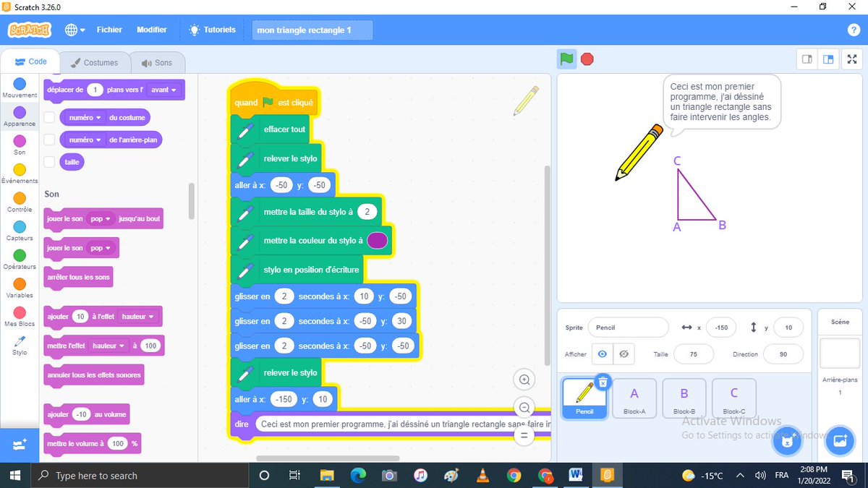Select the Stylo extension category
The height and width of the screenshot is (488, 868).
20,346
